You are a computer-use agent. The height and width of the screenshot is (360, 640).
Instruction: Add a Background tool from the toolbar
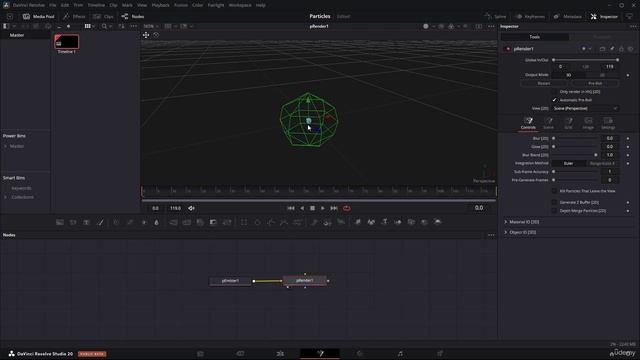pos(60,222)
